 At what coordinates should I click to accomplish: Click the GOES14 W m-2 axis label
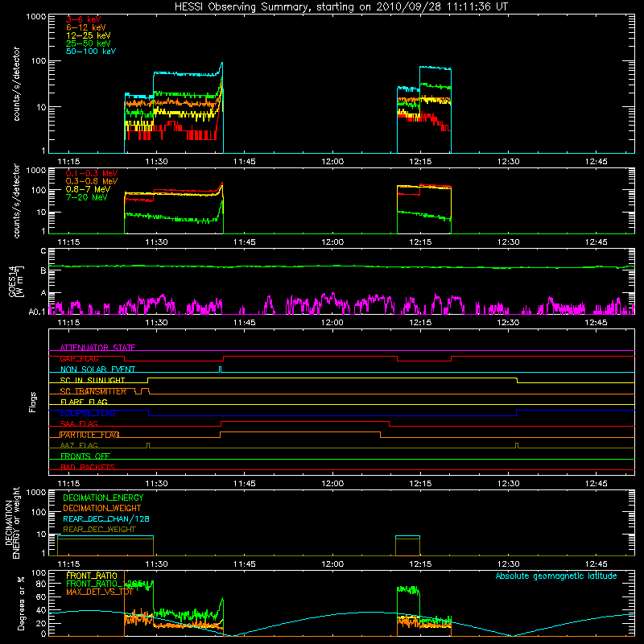tap(16, 281)
